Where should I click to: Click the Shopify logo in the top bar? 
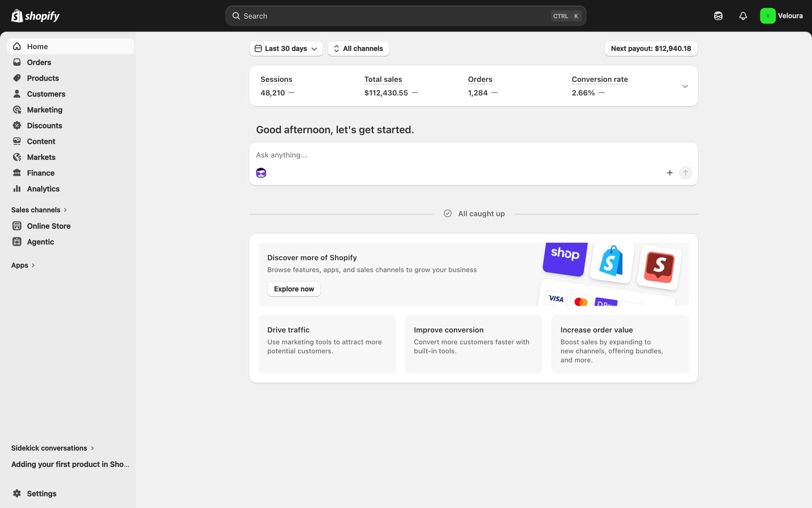(35, 16)
